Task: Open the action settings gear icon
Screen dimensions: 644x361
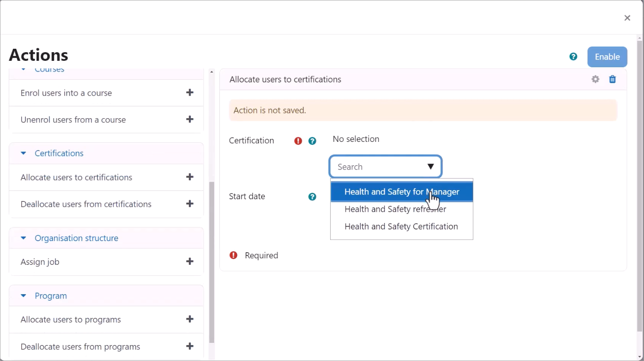Action: (595, 79)
